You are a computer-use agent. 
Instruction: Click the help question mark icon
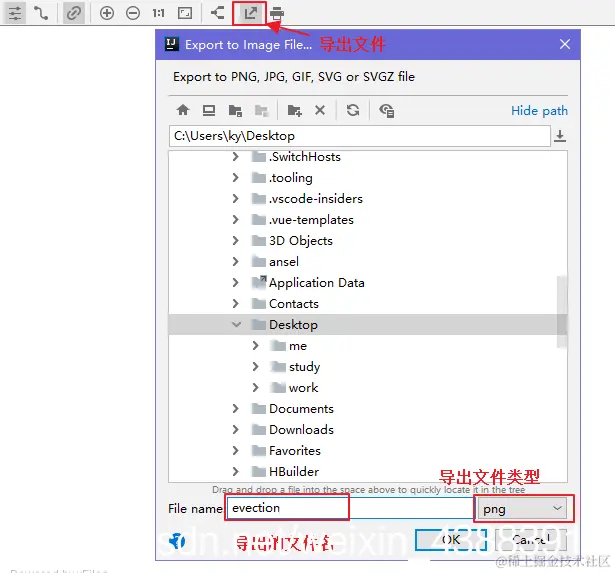click(x=177, y=542)
